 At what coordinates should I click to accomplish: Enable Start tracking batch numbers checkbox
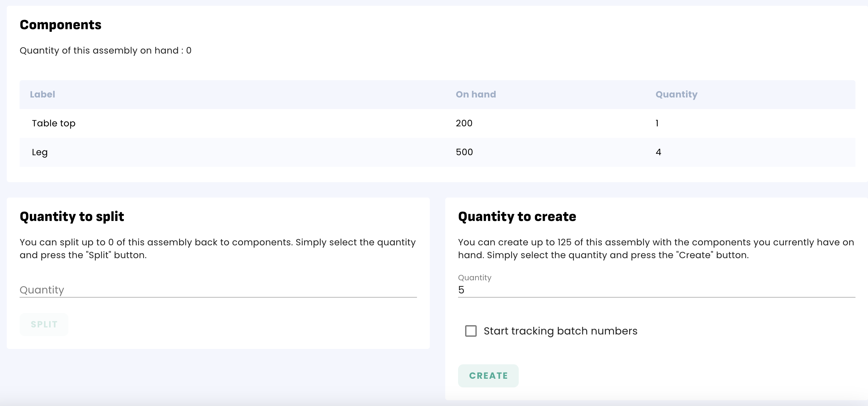tap(470, 331)
